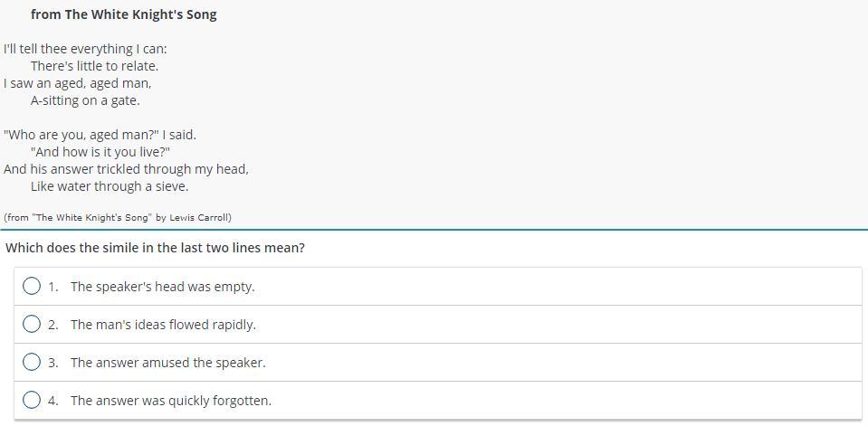Image resolution: width=868 pixels, height=426 pixels.
Task: Pick the answer "The answer was quickly forgotten."
Action: point(171,401)
